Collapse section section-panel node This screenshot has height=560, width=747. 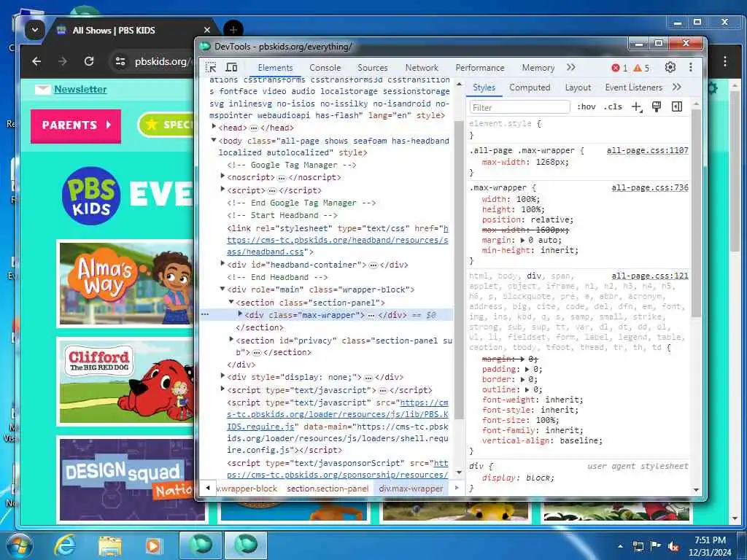231,301
